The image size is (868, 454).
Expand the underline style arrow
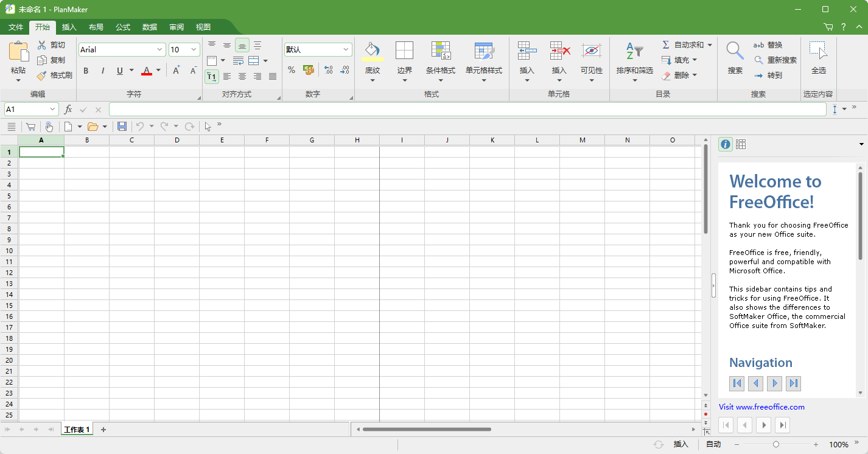click(131, 71)
